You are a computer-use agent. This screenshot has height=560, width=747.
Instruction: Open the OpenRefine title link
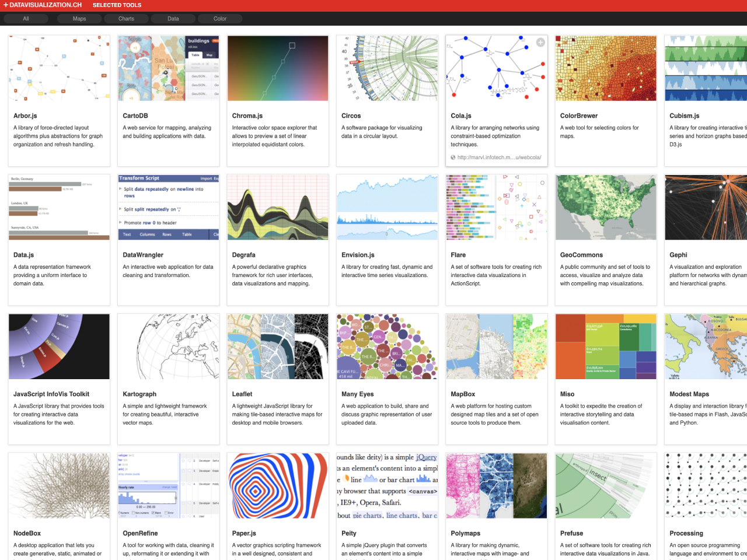[x=140, y=533]
